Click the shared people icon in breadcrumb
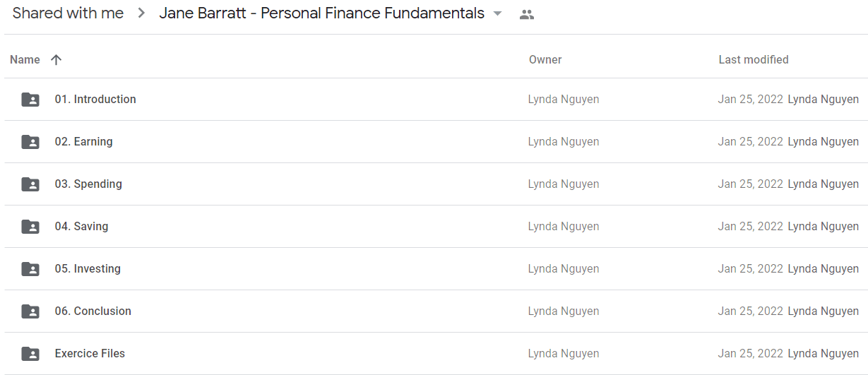 (526, 14)
